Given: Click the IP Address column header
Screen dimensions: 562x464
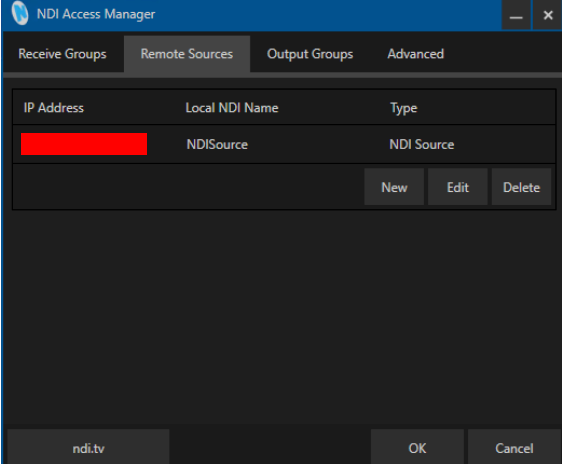Looking at the screenshot, I should [54, 107].
